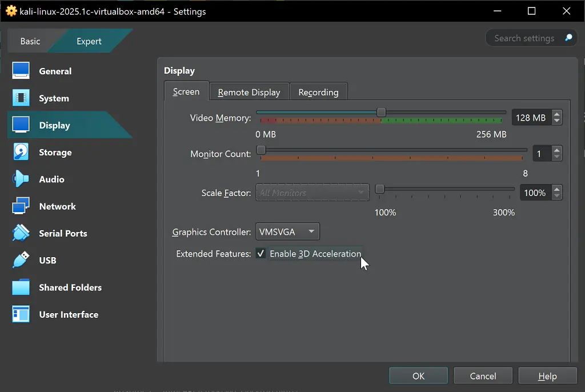Open Graphics Controller VMSVGA dropdown
Screen dimensions: 585x392
click(x=287, y=232)
